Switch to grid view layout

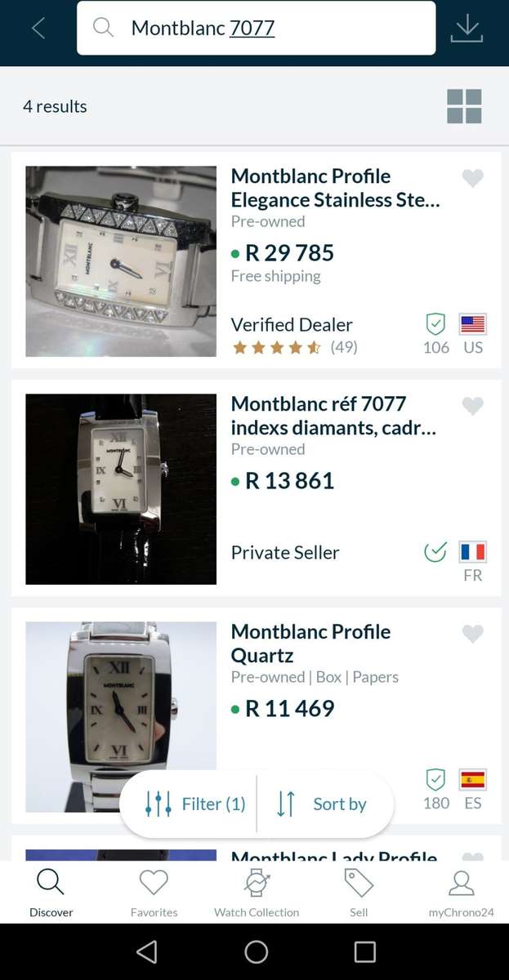[464, 106]
